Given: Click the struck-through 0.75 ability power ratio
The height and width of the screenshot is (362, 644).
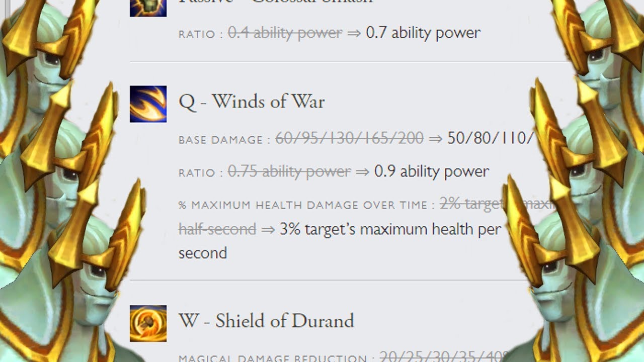Looking at the screenshot, I should click(289, 171).
